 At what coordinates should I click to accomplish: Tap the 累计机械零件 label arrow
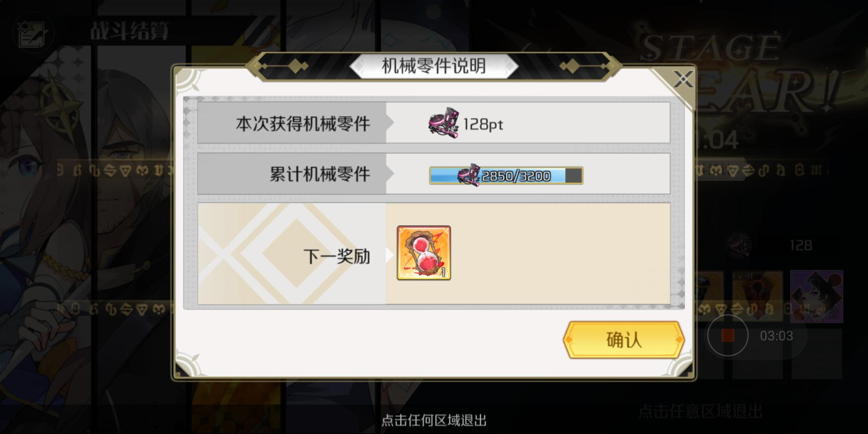tap(390, 174)
